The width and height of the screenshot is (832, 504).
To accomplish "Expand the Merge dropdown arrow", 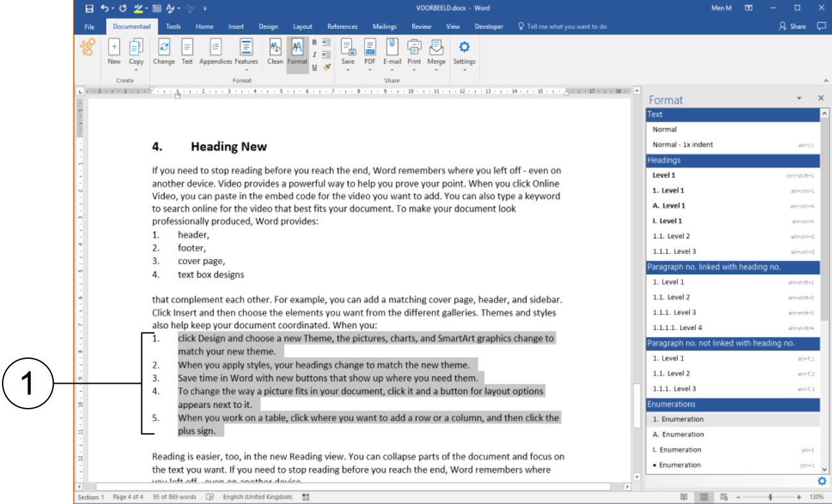I will (436, 70).
